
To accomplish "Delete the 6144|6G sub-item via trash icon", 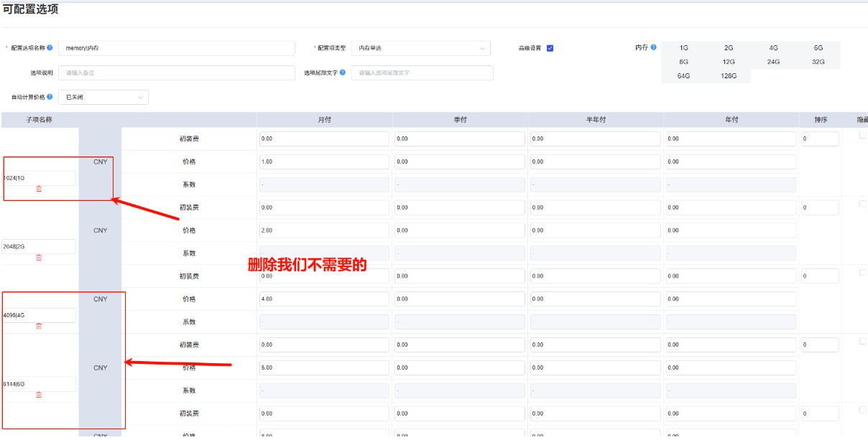I will pyautogui.click(x=38, y=394).
